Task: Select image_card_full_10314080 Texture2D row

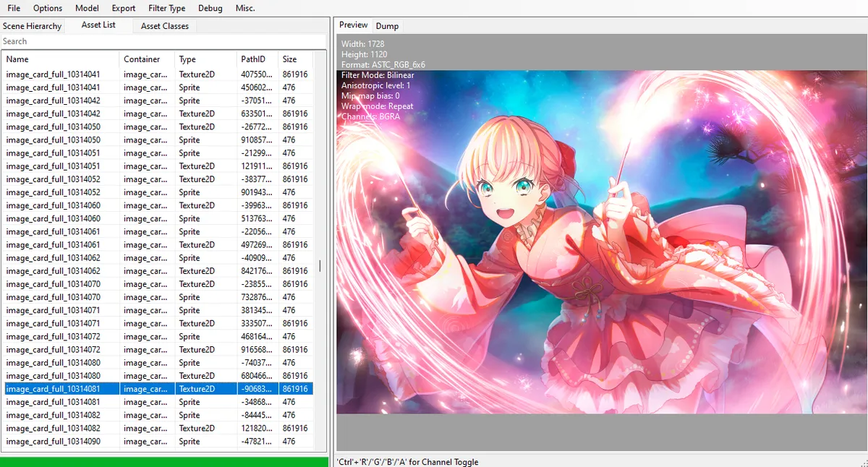Action: pos(158,376)
